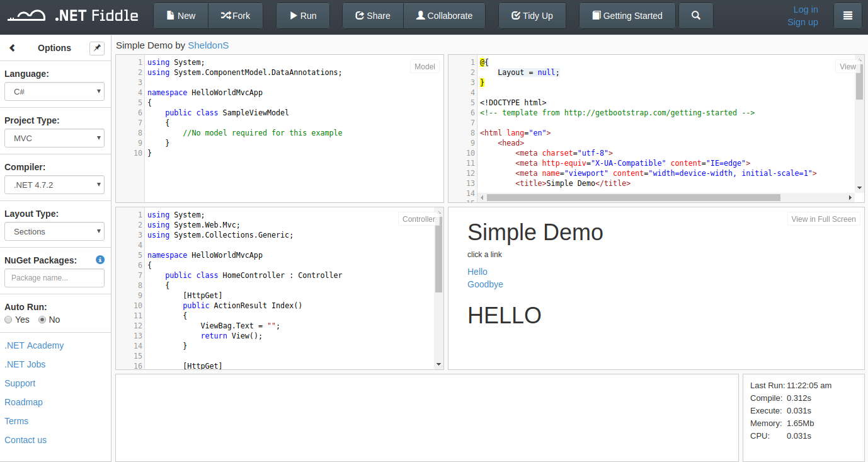The image size is (868, 462).
Task: Create a New fiddle
Action: point(181,16)
